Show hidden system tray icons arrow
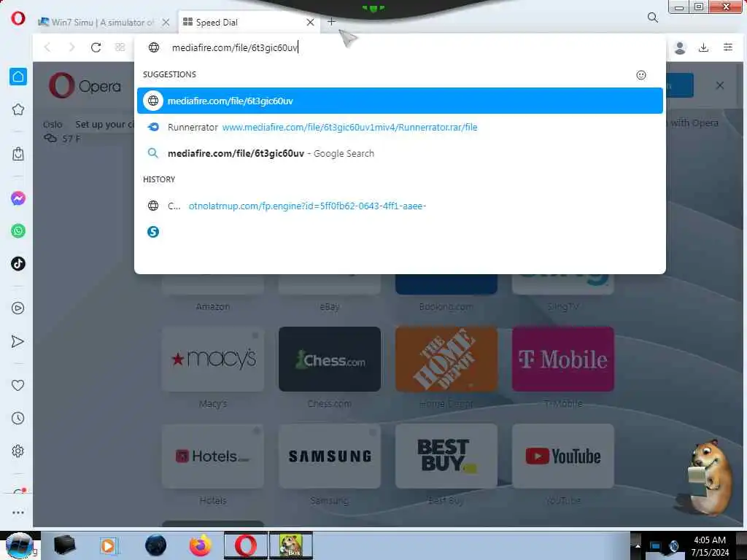747x560 pixels. (x=637, y=545)
